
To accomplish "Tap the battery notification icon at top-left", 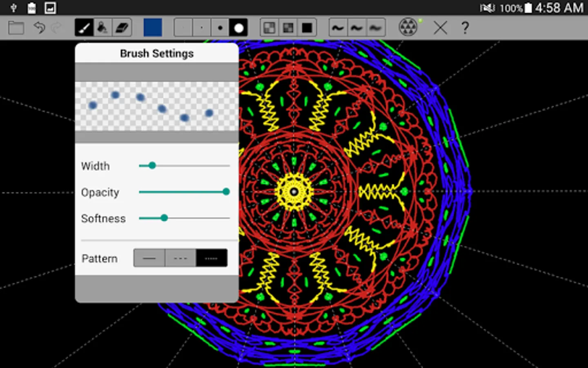I will (31, 8).
